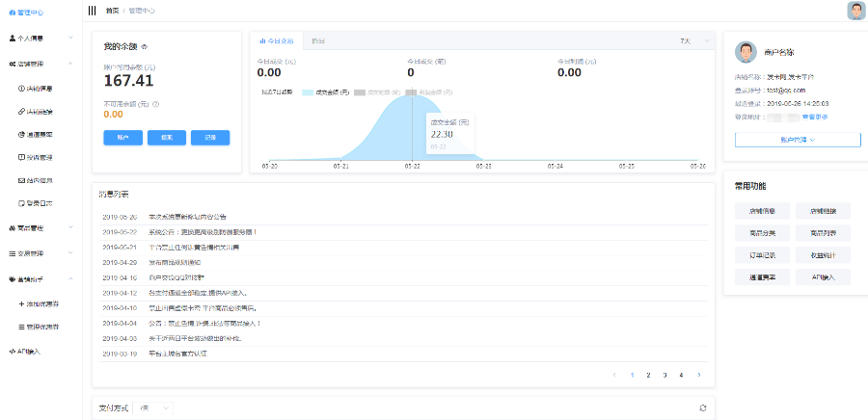The image size is (868, 420).
Task: Open the user avatar in top-right corner
Action: [x=855, y=11]
